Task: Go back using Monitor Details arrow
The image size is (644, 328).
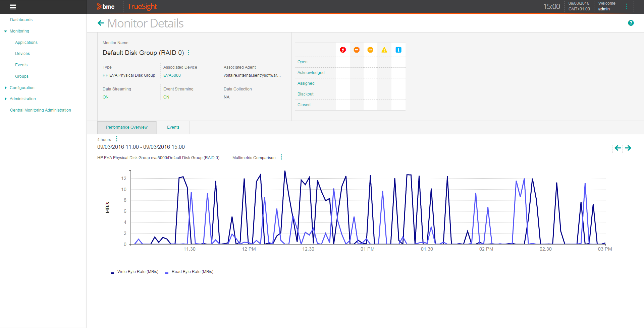Action: [101, 23]
